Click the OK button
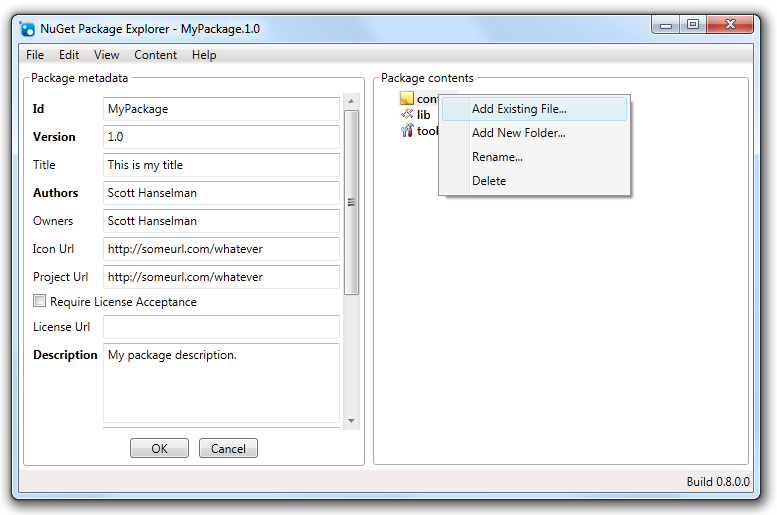 pos(159,448)
